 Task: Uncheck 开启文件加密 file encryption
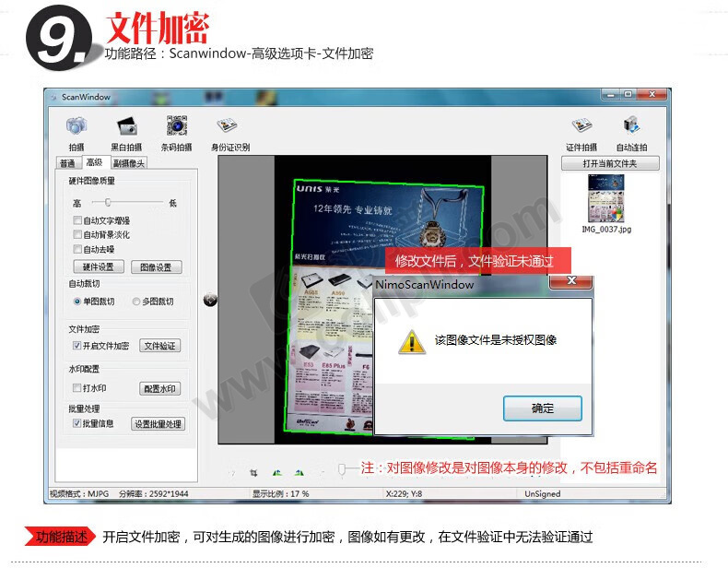point(77,346)
